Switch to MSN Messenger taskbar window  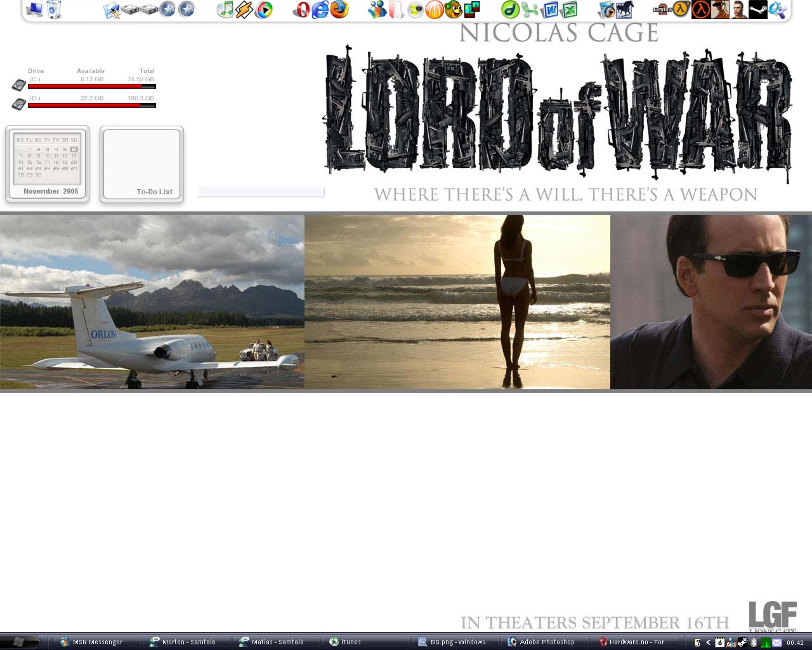(x=97, y=642)
